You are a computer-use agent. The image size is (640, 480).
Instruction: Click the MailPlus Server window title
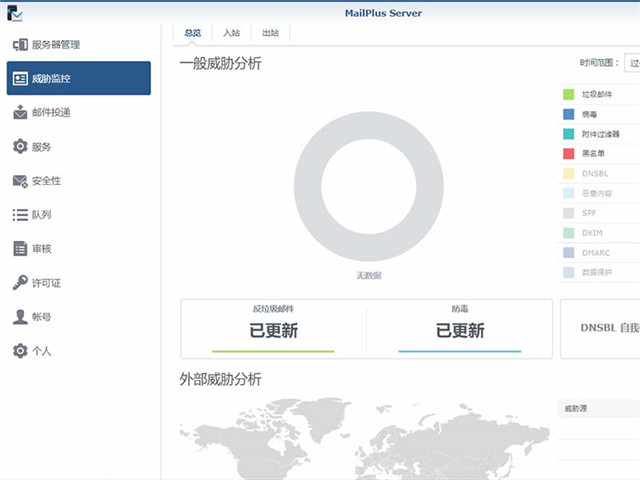(383, 13)
